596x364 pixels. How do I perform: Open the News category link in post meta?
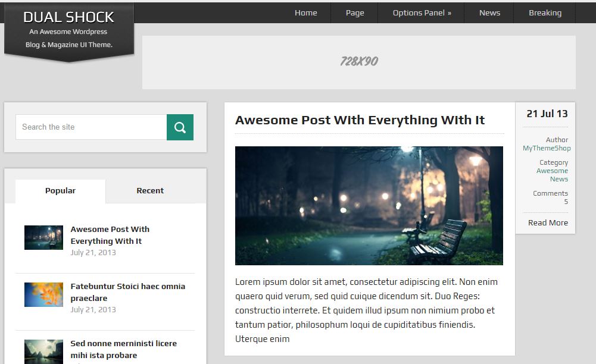[558, 179]
